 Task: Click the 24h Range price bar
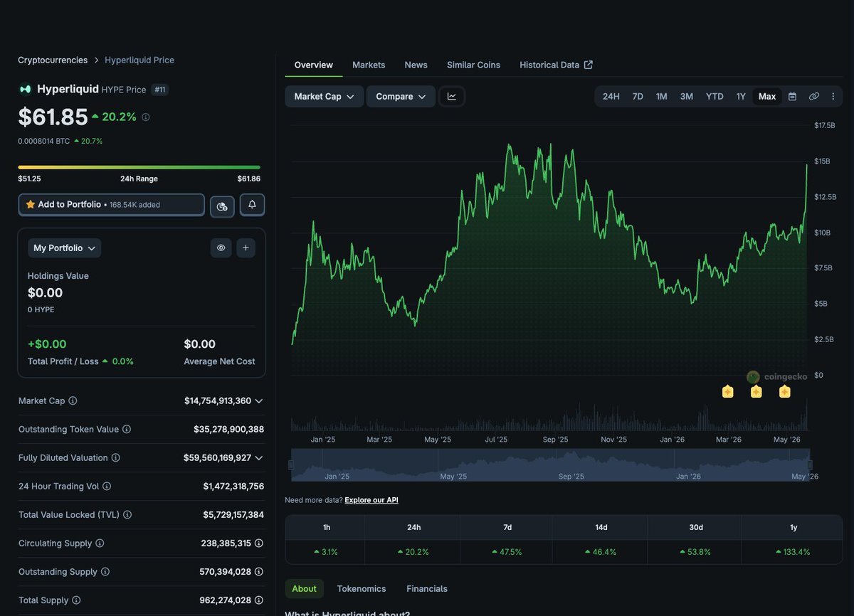139,167
